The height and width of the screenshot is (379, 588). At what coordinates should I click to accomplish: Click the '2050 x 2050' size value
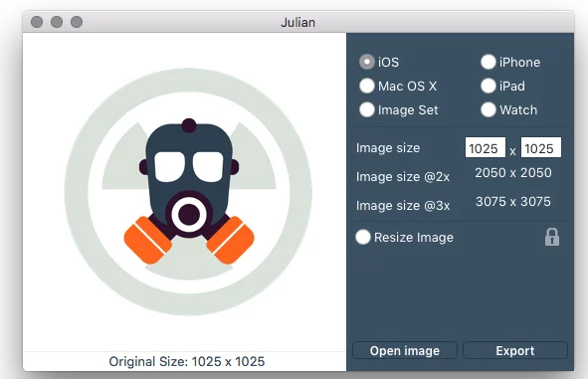point(513,173)
